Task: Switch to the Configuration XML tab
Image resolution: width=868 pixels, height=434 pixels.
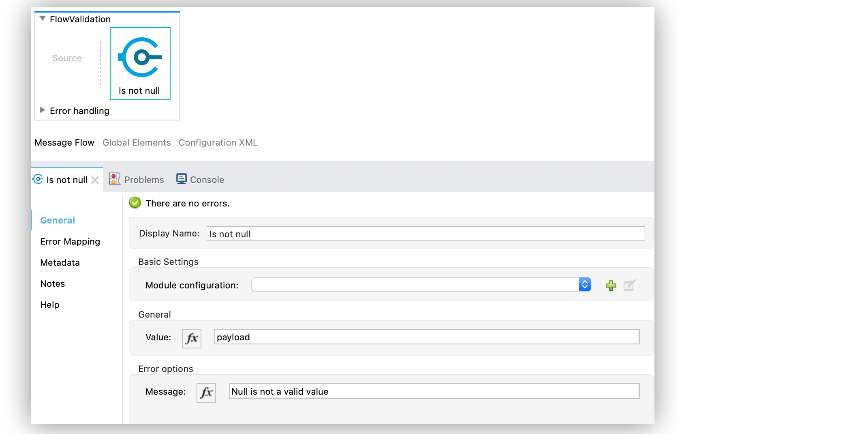Action: (x=218, y=142)
